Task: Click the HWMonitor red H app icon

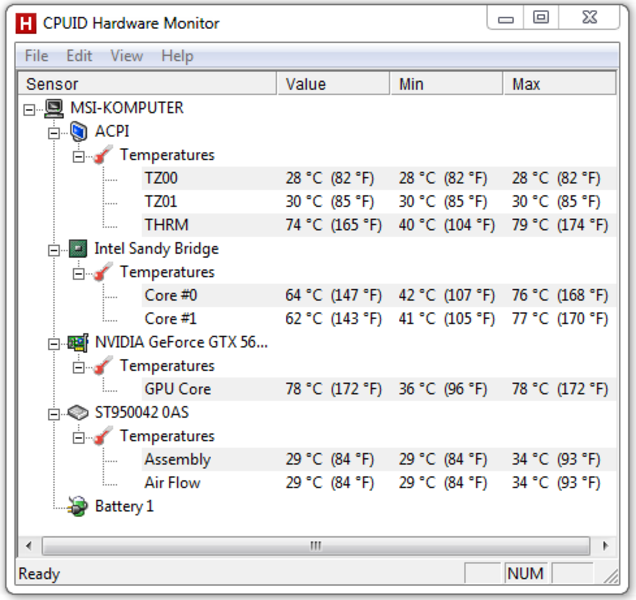Action: tap(26, 23)
